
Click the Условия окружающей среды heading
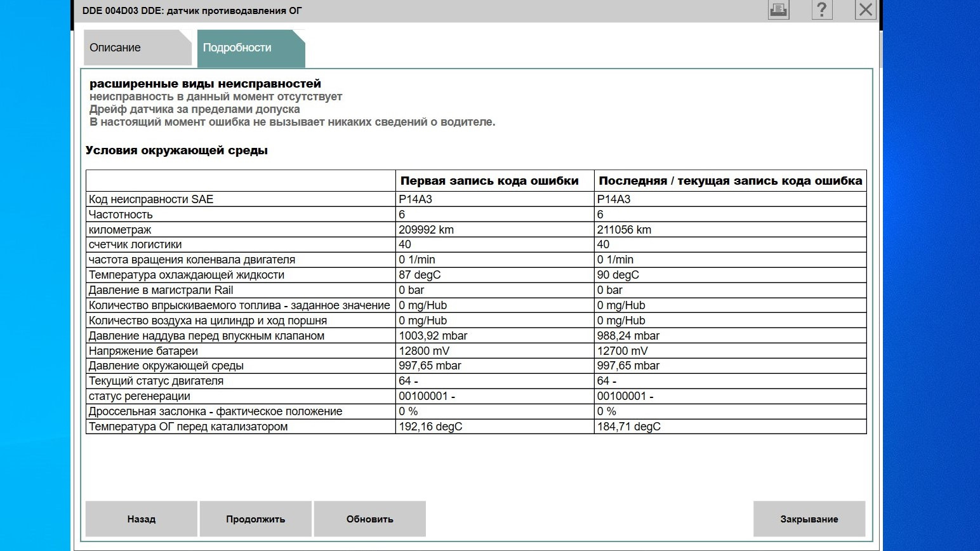coord(176,151)
